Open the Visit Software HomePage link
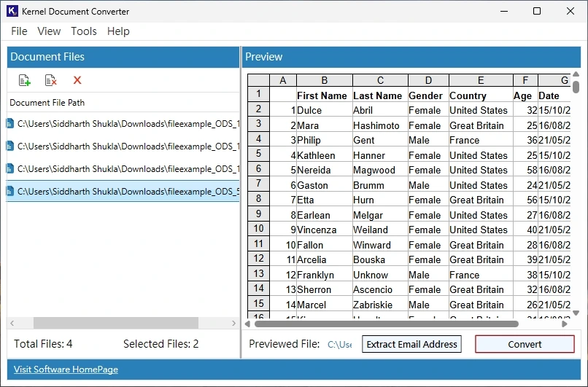Image resolution: width=588 pixels, height=387 pixels. [66, 370]
